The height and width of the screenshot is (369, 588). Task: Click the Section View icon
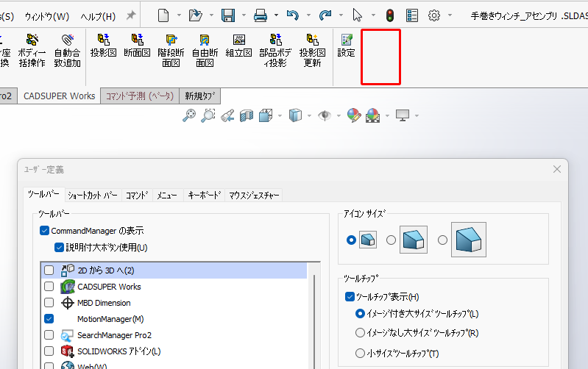point(247,115)
